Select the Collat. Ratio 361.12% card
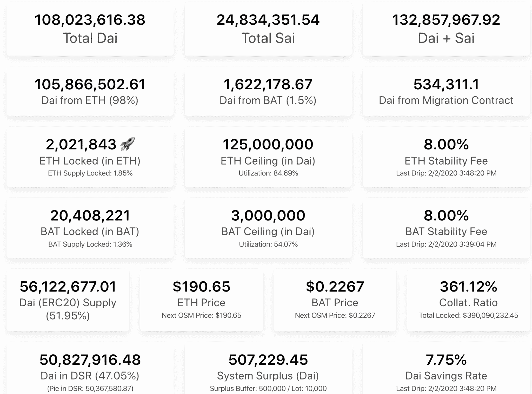Image resolution: width=532 pixels, height=394 pixels. (469, 300)
